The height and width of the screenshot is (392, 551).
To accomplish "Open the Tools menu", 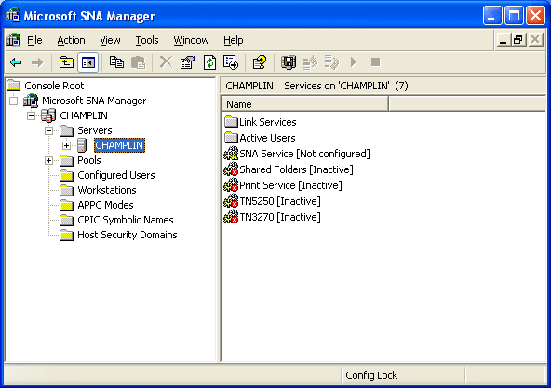I will [147, 40].
